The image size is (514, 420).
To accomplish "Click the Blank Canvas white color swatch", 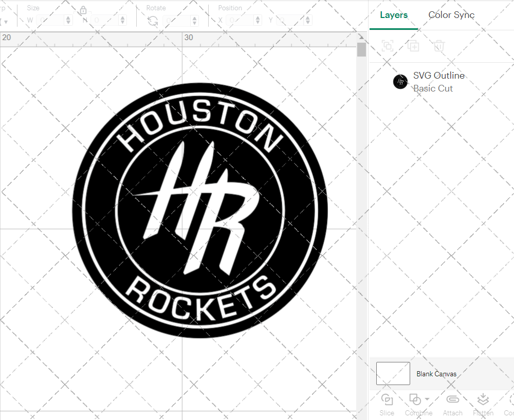I will tap(393, 374).
